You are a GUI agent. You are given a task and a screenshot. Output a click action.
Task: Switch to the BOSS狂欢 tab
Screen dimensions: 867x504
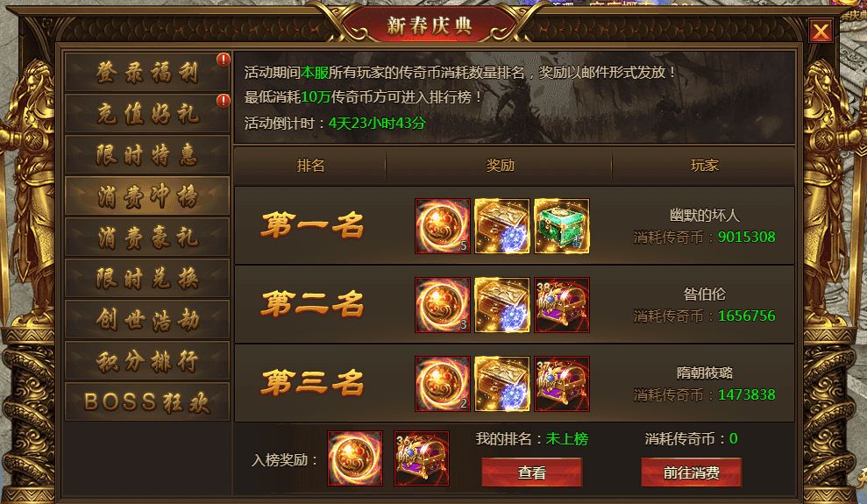click(147, 401)
